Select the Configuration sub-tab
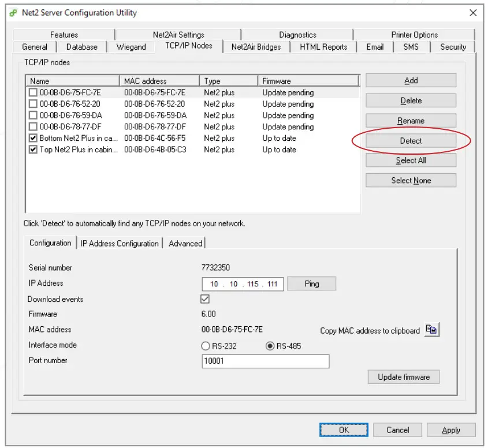Image resolution: width=488 pixels, height=448 pixels. (x=50, y=242)
